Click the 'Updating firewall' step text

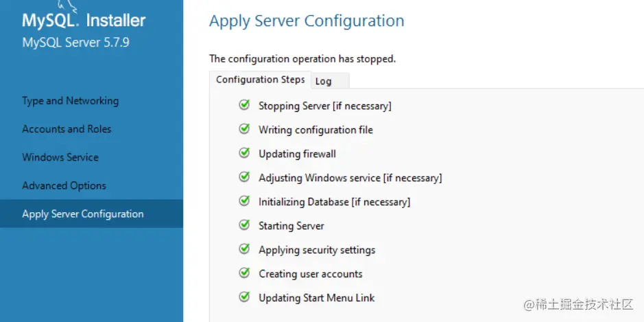point(298,154)
